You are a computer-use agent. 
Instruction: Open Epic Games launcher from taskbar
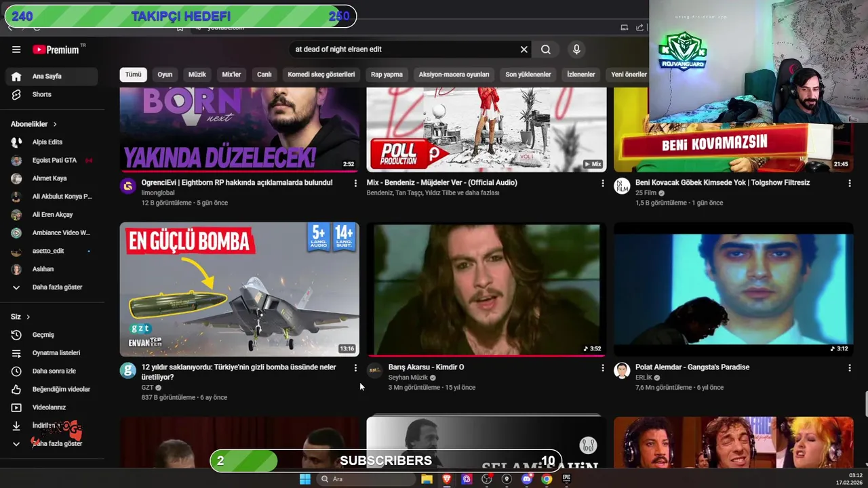[566, 479]
